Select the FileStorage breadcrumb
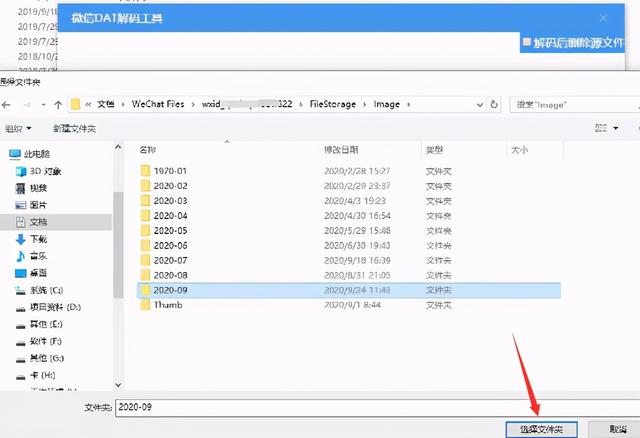 point(333,104)
